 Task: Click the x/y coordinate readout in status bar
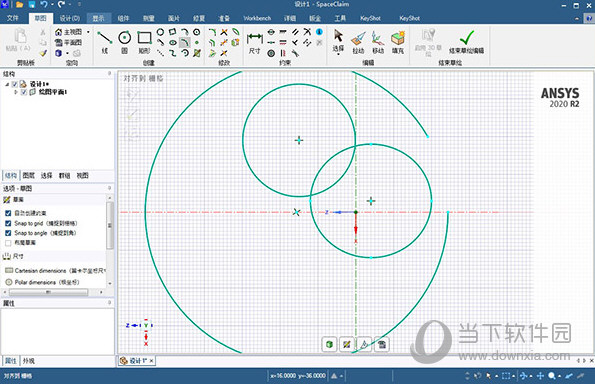pyautogui.click(x=298, y=376)
